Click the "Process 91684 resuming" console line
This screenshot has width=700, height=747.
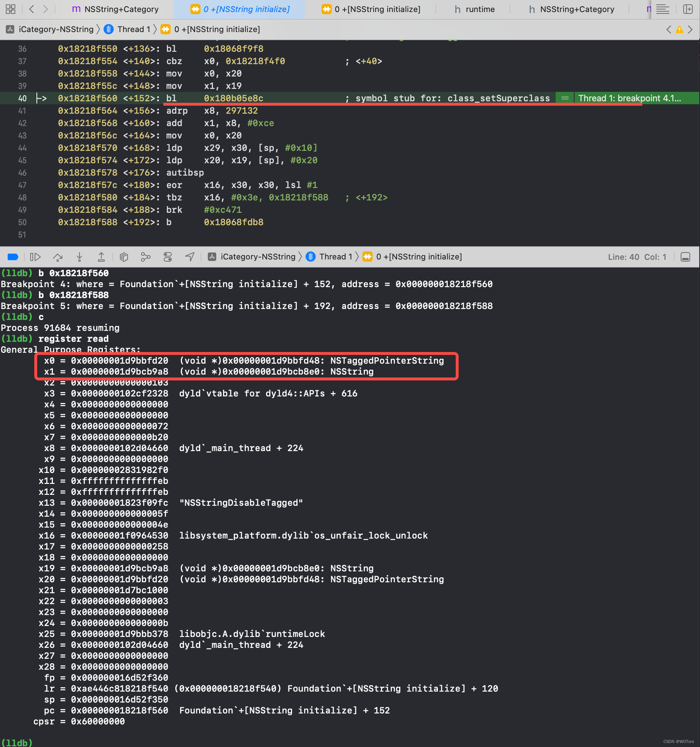point(60,328)
